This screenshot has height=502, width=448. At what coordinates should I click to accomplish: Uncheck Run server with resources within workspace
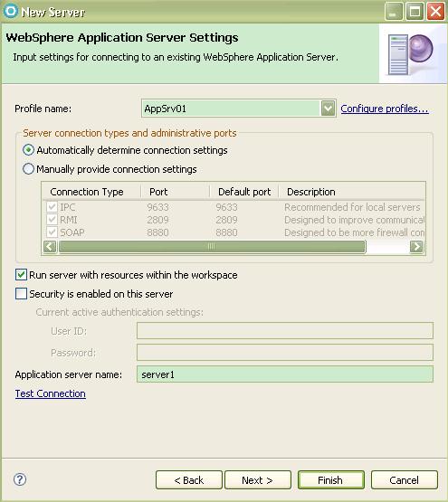(x=21, y=275)
